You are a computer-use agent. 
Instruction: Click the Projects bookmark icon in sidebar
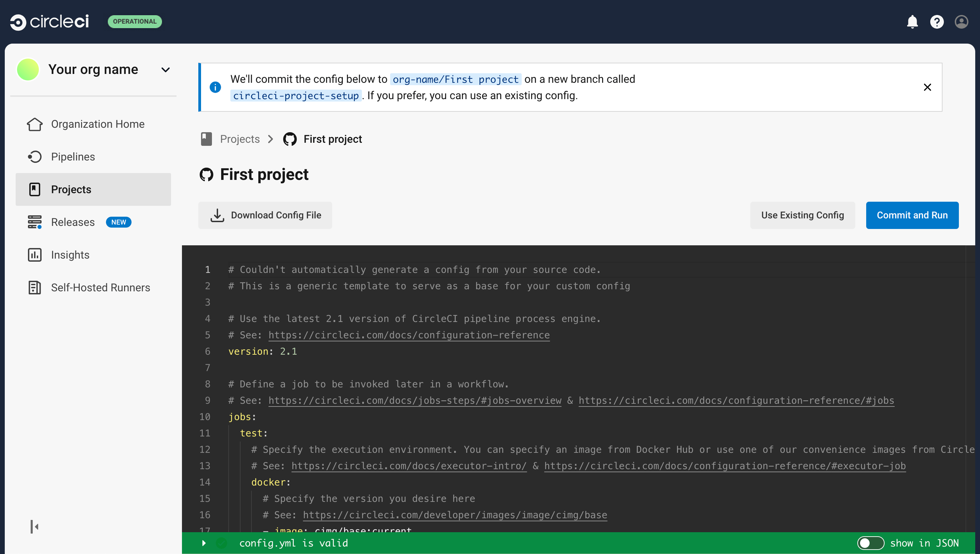(35, 189)
